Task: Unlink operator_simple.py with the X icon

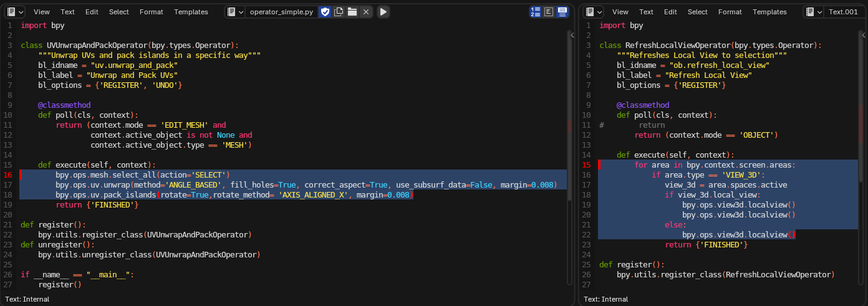Action: pos(366,12)
